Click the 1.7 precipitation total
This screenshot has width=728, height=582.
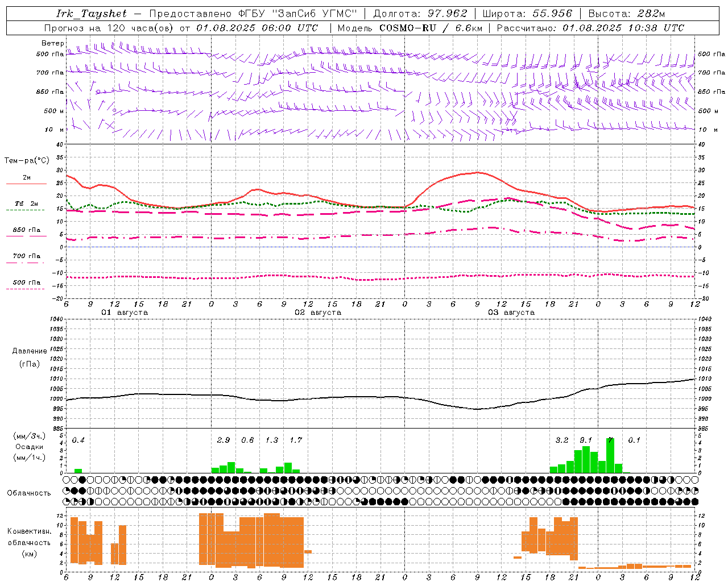(x=296, y=440)
